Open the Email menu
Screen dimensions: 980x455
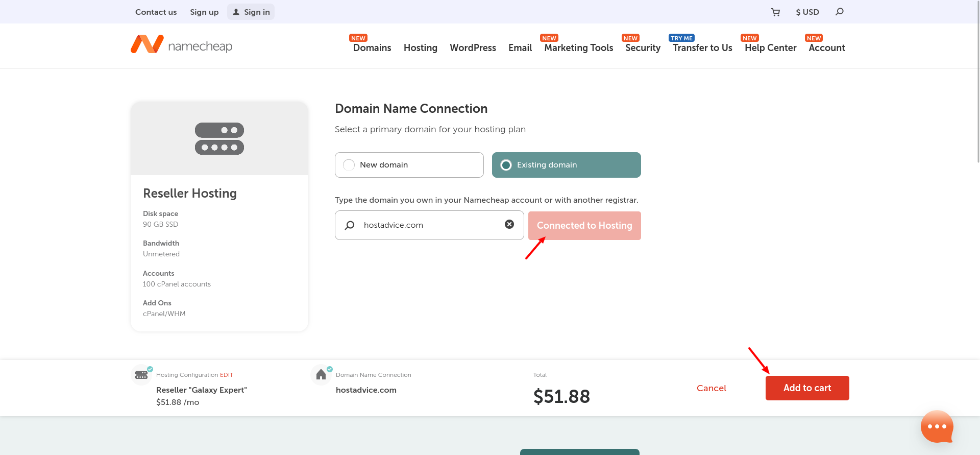click(x=520, y=47)
